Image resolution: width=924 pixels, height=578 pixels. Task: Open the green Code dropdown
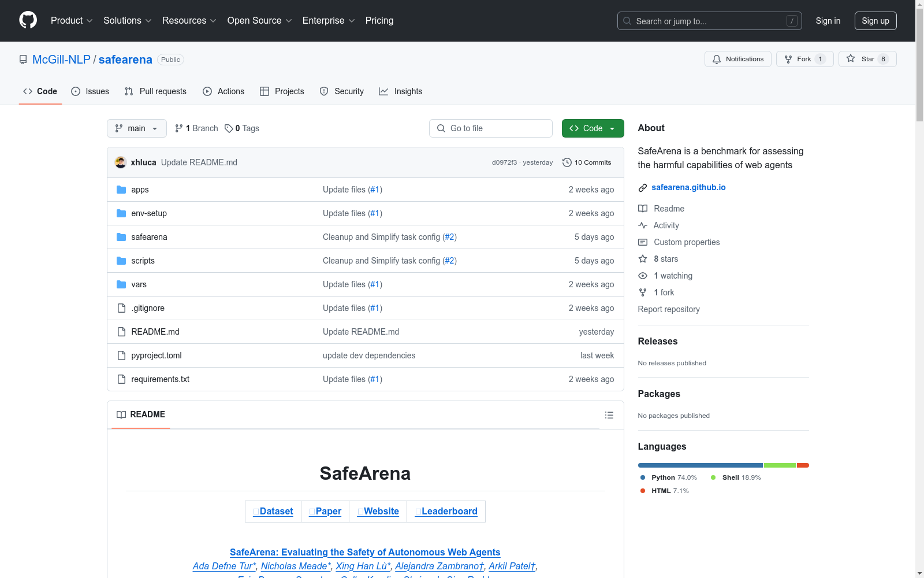click(x=593, y=128)
